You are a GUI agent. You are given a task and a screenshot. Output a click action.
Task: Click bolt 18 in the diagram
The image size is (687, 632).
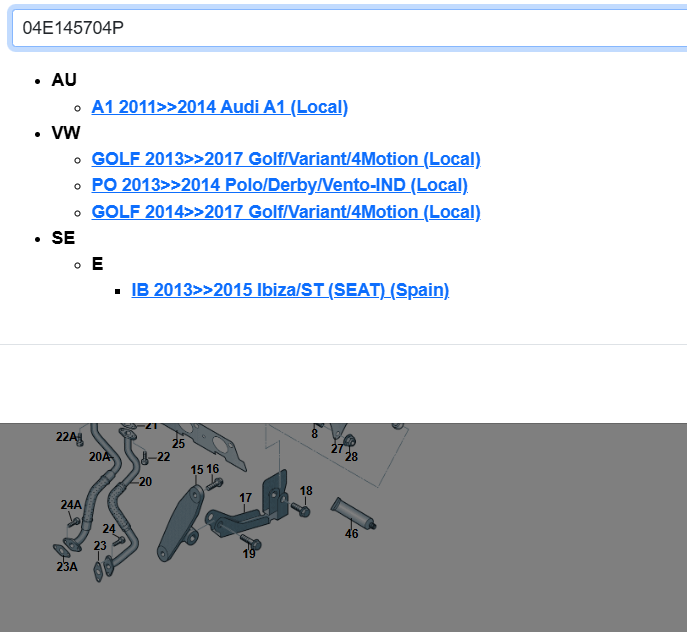click(303, 510)
